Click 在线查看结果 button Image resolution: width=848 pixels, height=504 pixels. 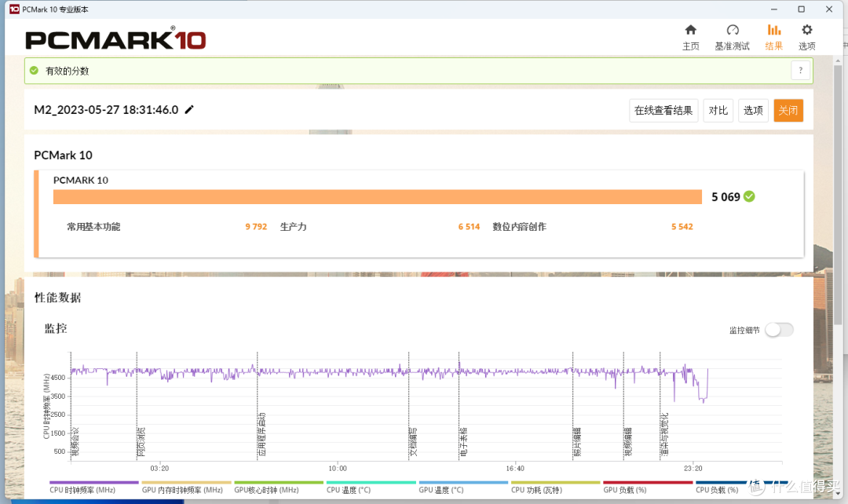(663, 111)
